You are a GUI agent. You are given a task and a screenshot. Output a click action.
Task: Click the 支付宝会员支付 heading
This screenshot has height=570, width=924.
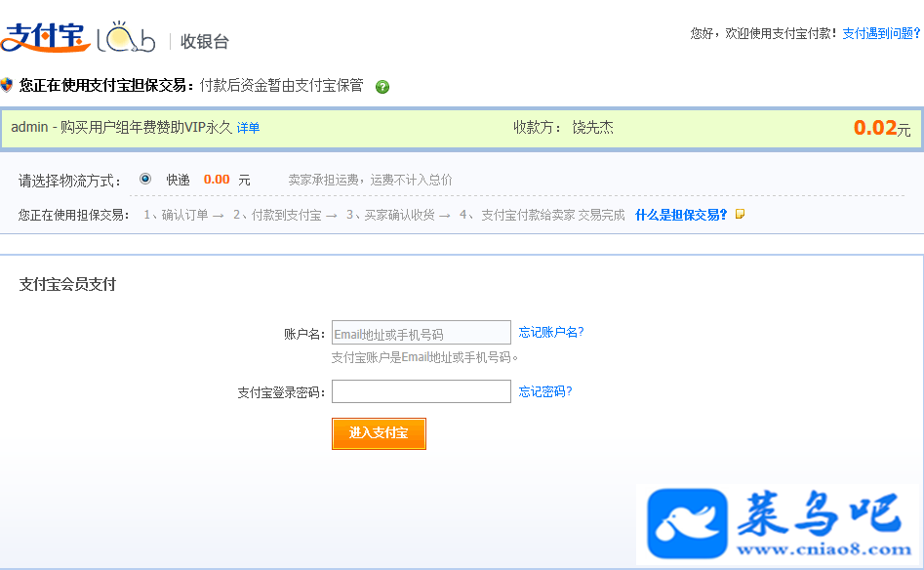[x=67, y=284]
